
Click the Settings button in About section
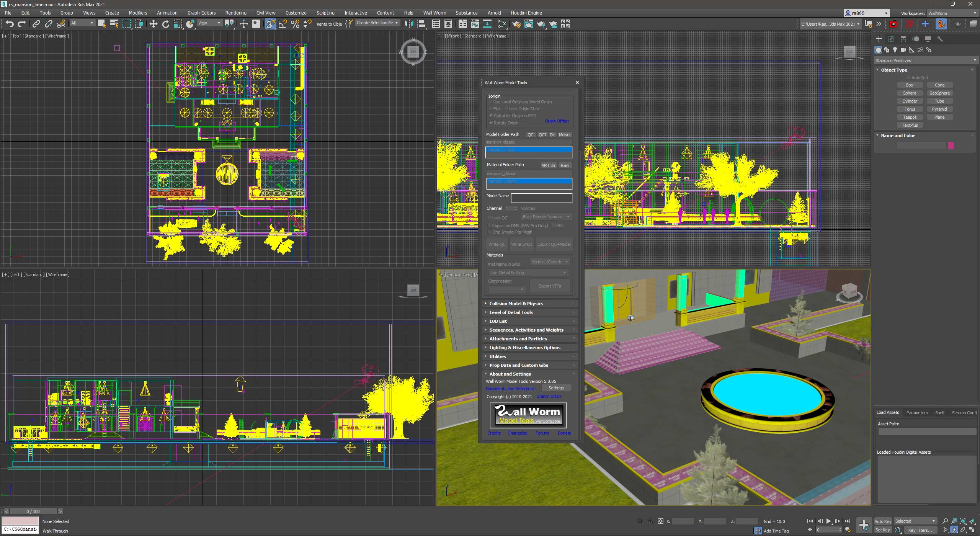[x=556, y=388]
